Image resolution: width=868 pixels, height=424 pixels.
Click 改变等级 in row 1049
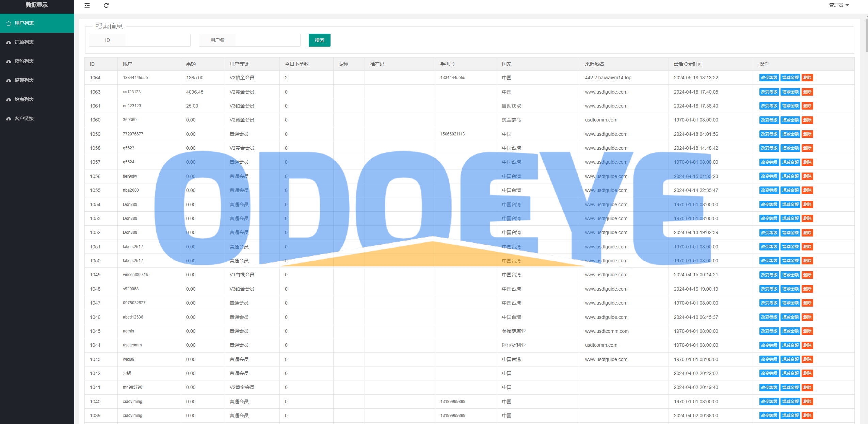(x=769, y=275)
